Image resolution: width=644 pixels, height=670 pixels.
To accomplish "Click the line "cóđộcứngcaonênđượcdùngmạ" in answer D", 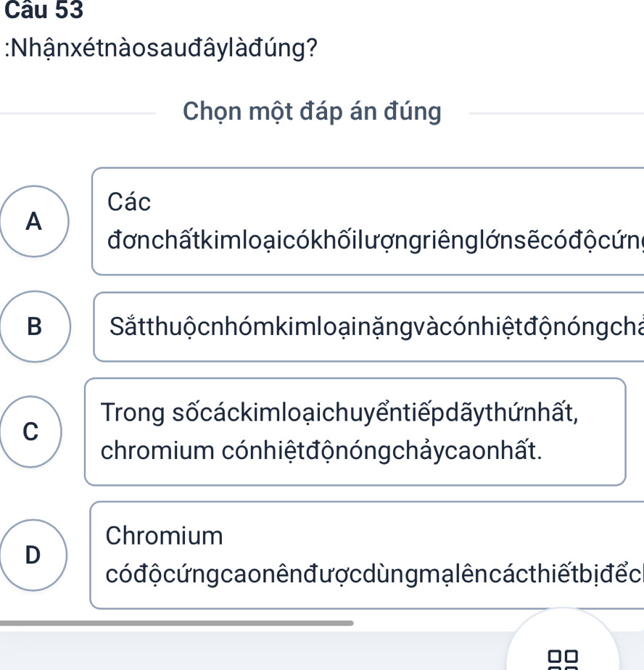I will (x=373, y=574).
